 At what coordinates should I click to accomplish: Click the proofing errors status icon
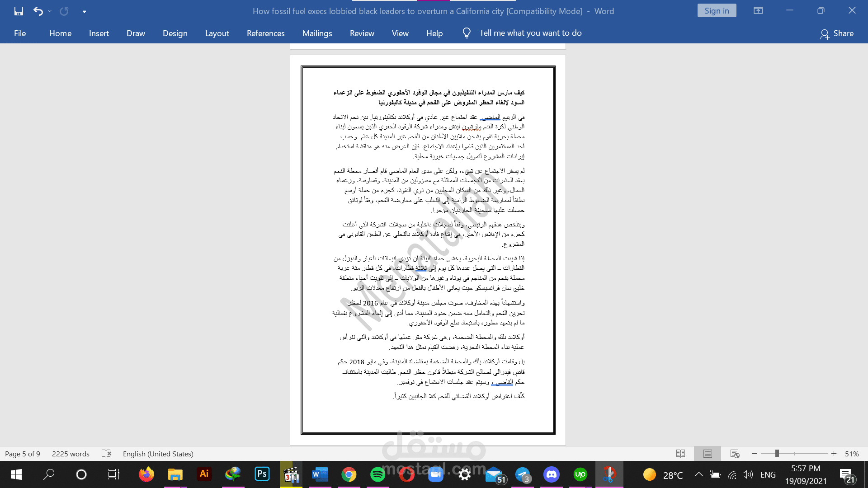pyautogui.click(x=106, y=454)
